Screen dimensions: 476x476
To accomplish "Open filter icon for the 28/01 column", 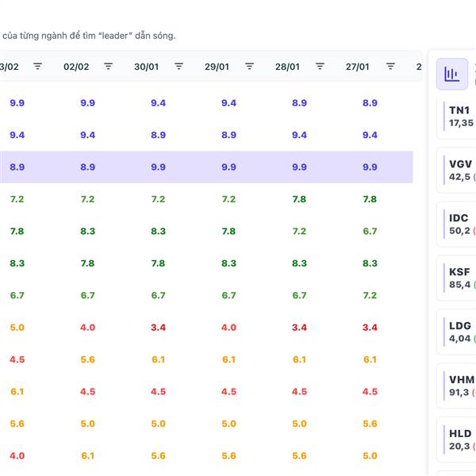I will [320, 67].
